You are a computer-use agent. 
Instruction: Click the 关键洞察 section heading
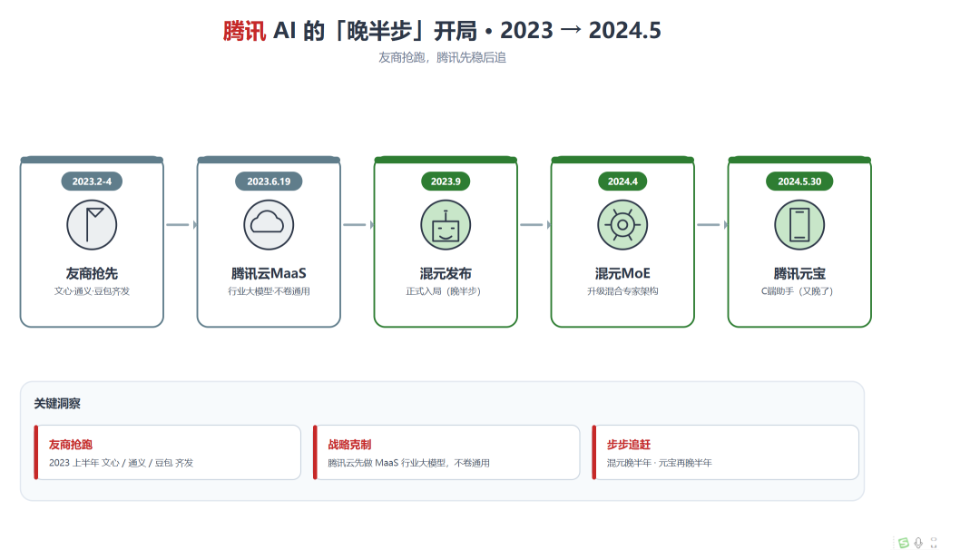click(x=57, y=404)
